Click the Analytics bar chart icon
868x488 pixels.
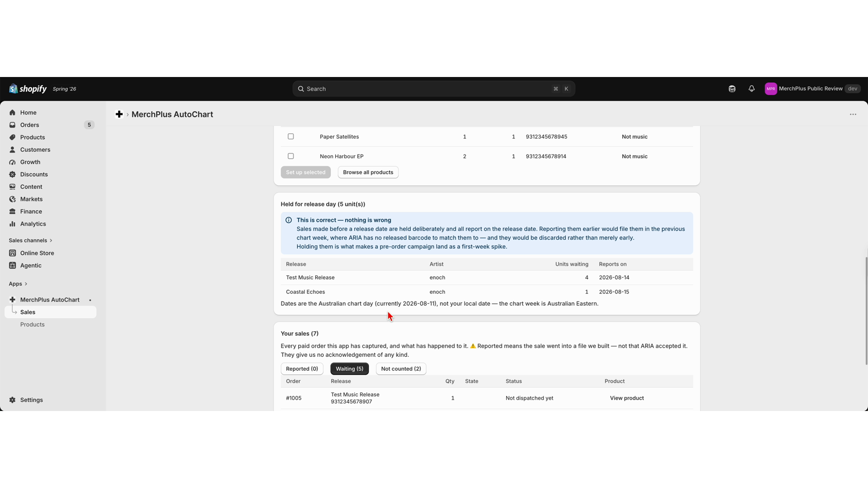point(12,224)
